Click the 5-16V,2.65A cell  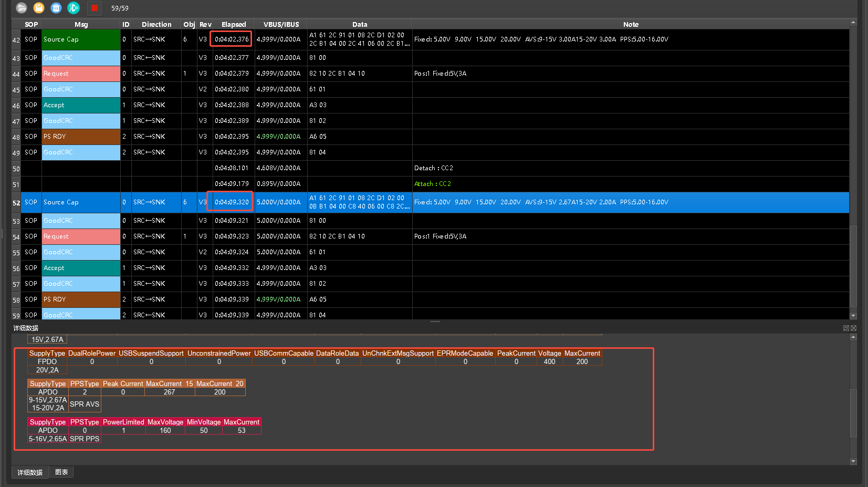(x=48, y=439)
